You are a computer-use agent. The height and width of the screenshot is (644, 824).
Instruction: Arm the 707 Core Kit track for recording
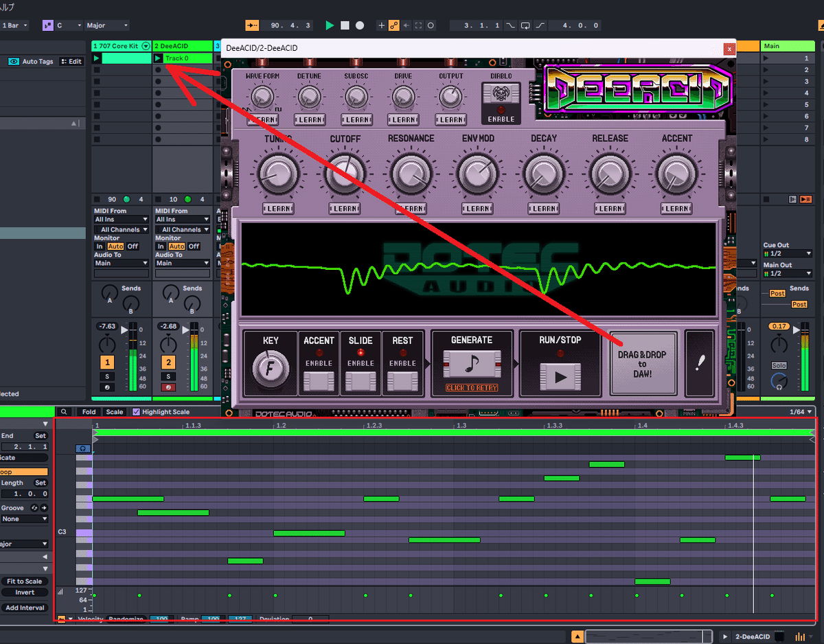[x=107, y=387]
